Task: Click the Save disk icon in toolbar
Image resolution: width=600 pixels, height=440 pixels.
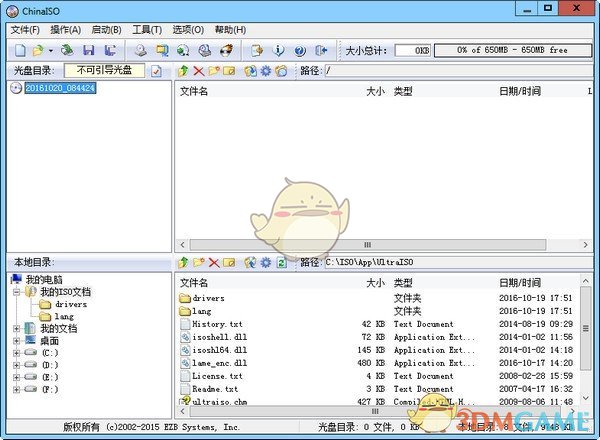Action: [x=88, y=50]
